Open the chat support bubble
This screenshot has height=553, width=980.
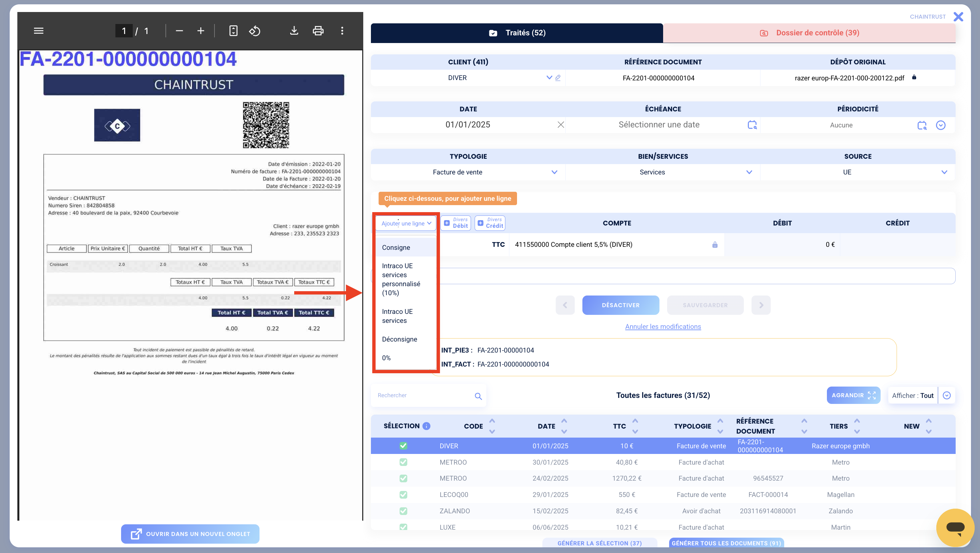tap(955, 527)
